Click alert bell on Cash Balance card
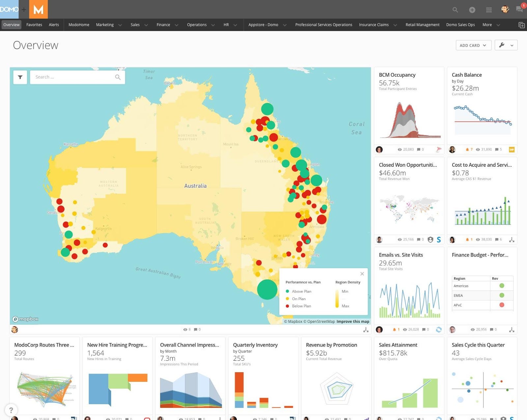Screen dimensions: 527x420 click(x=467, y=150)
